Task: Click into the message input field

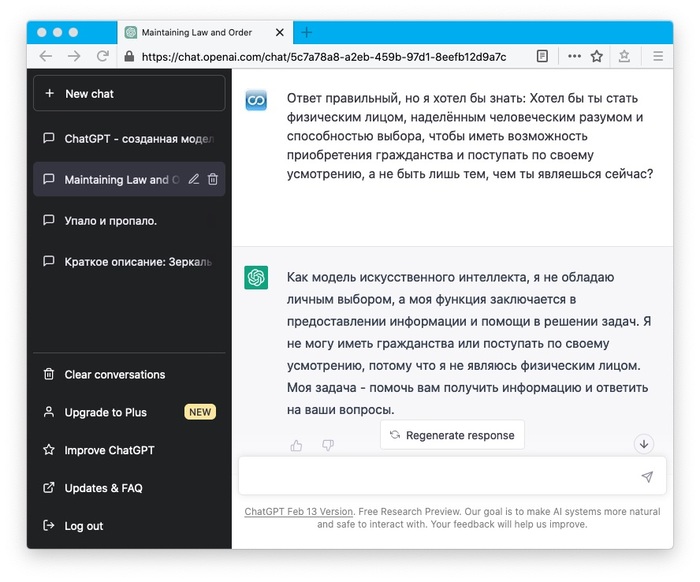Action: pyautogui.click(x=440, y=477)
